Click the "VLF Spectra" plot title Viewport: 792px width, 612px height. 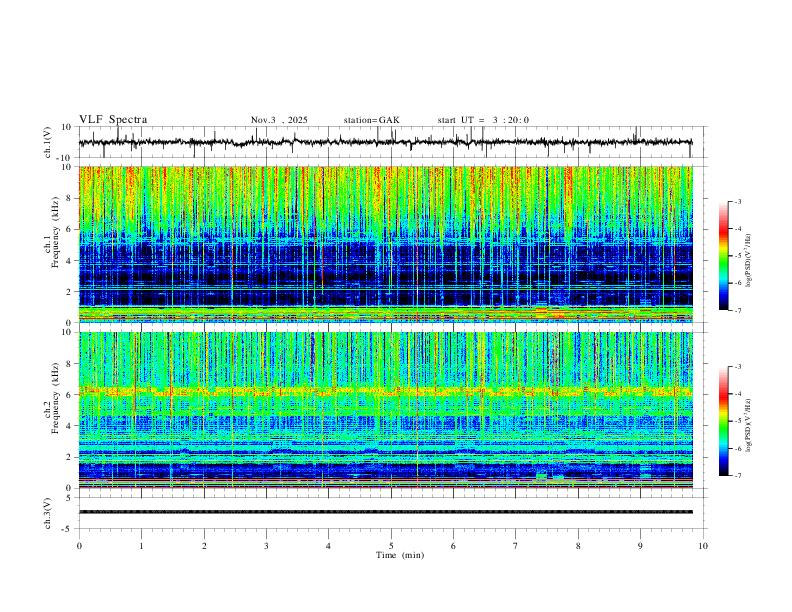click(113, 120)
